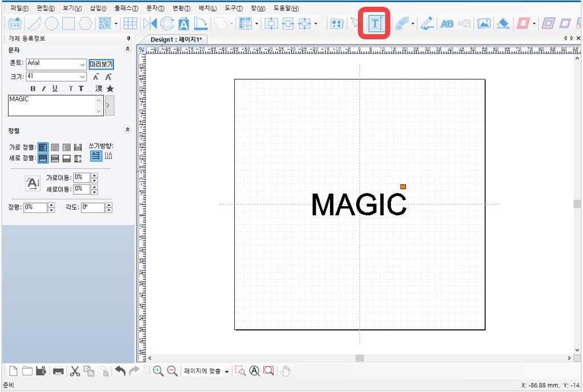
Task: Select the angle measurement tool
Action: 201,23
